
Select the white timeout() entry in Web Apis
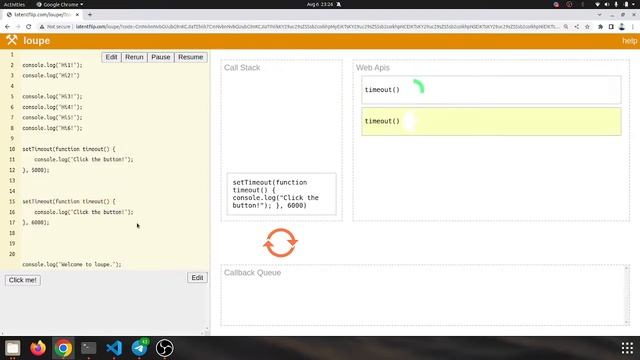(x=491, y=90)
